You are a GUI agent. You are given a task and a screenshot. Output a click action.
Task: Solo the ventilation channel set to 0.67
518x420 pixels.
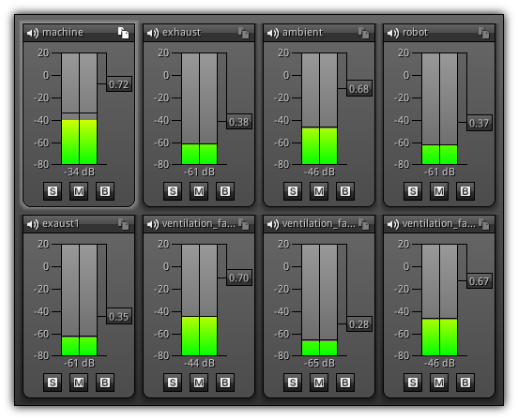[413, 382]
